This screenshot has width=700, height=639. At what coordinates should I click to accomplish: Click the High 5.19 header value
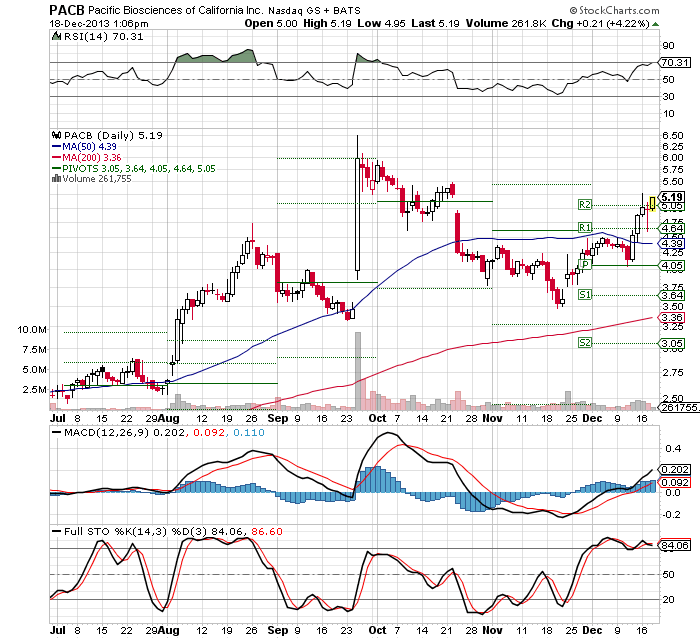point(327,23)
